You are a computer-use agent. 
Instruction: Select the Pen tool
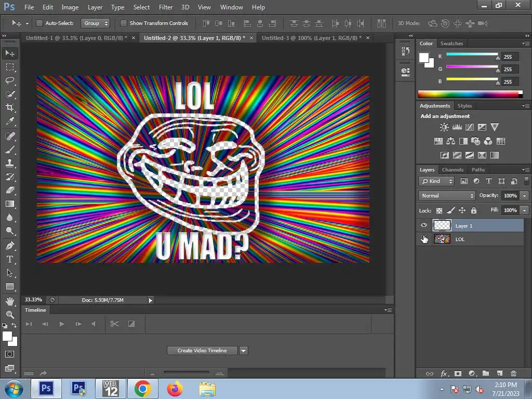10,246
